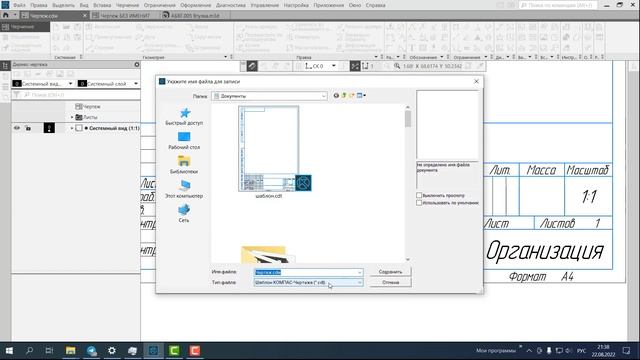
Task: Select the Черчение toolbar set in the ribbon
Action: (25, 27)
